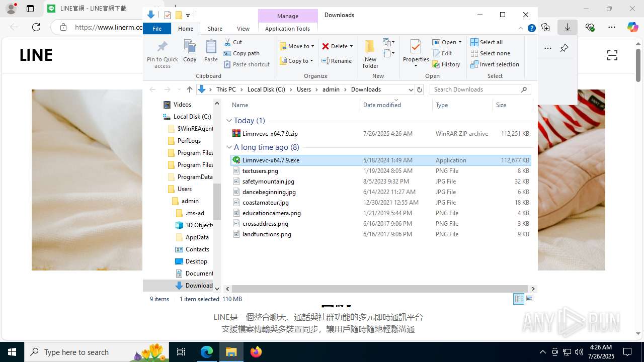Click Copy path in ribbon
Screen dimensions: 644x362
point(242,53)
